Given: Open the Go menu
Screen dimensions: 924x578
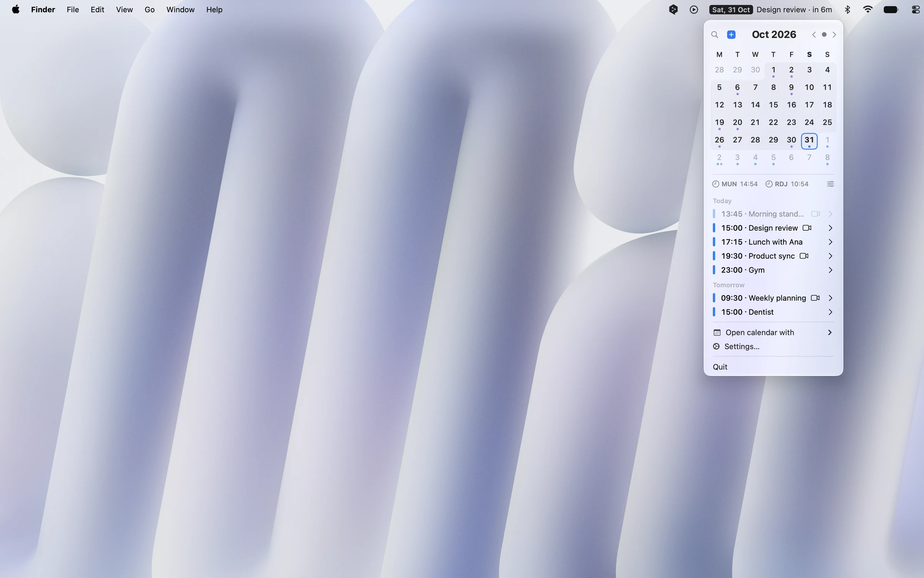Looking at the screenshot, I should 149,10.
